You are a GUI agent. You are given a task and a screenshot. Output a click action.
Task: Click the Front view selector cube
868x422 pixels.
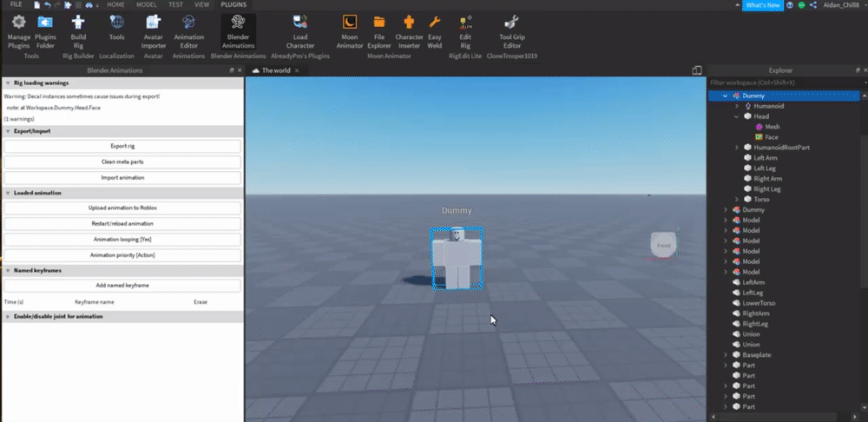click(663, 246)
